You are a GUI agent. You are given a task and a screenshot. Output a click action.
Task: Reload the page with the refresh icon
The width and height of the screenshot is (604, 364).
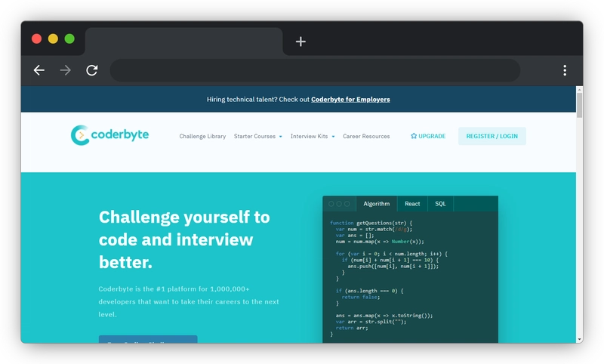click(91, 70)
